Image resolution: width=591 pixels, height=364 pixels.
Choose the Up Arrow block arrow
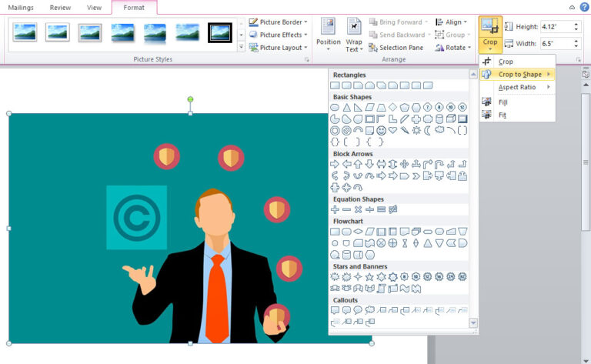[358, 164]
